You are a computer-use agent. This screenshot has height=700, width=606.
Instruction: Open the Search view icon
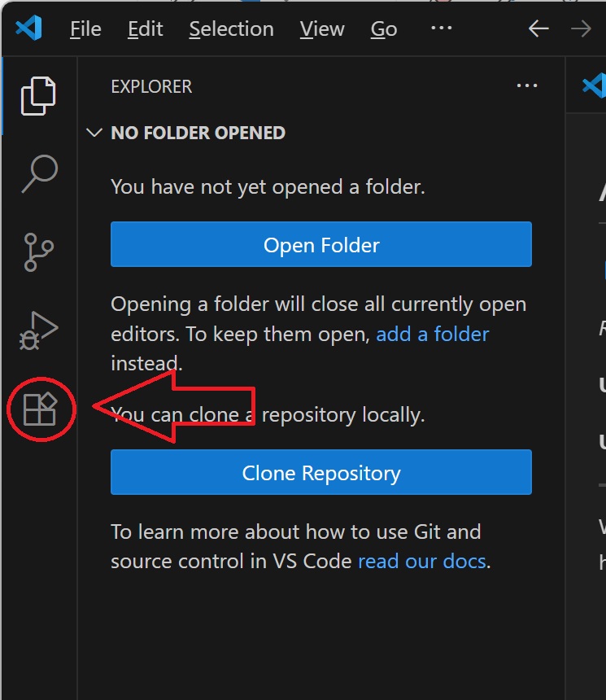38,173
